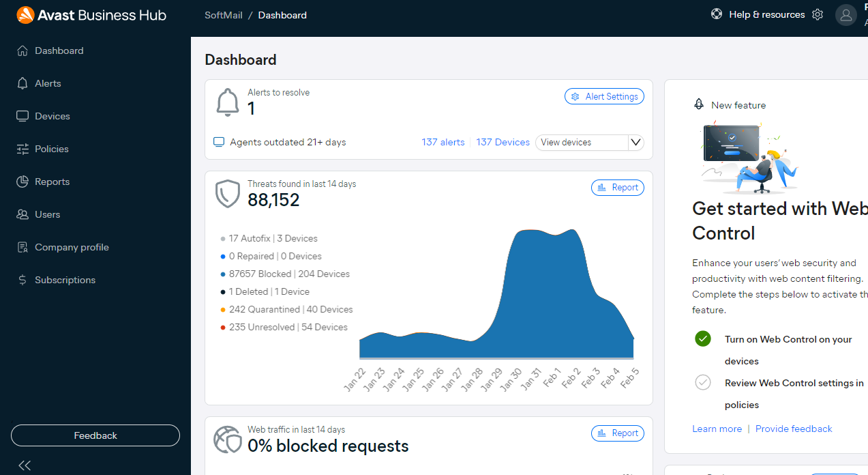The width and height of the screenshot is (868, 475).
Task: Open settings with the gear icon
Action: pos(818,14)
